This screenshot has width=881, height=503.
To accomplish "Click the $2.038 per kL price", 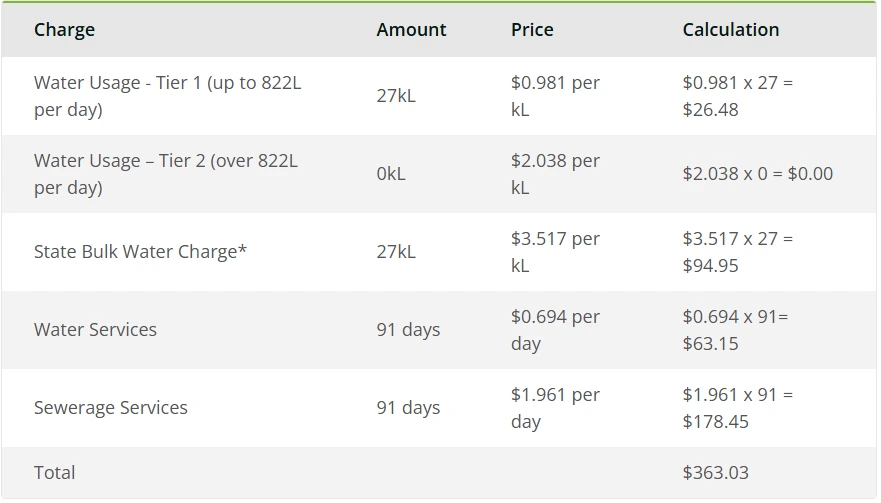I will (x=555, y=174).
